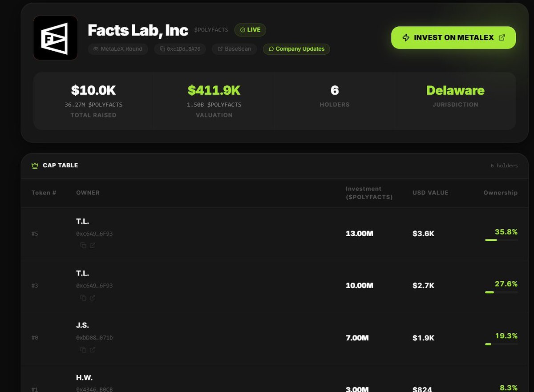Click the $1.9K USD value cell
This screenshot has width=534, height=392.
[x=423, y=338]
